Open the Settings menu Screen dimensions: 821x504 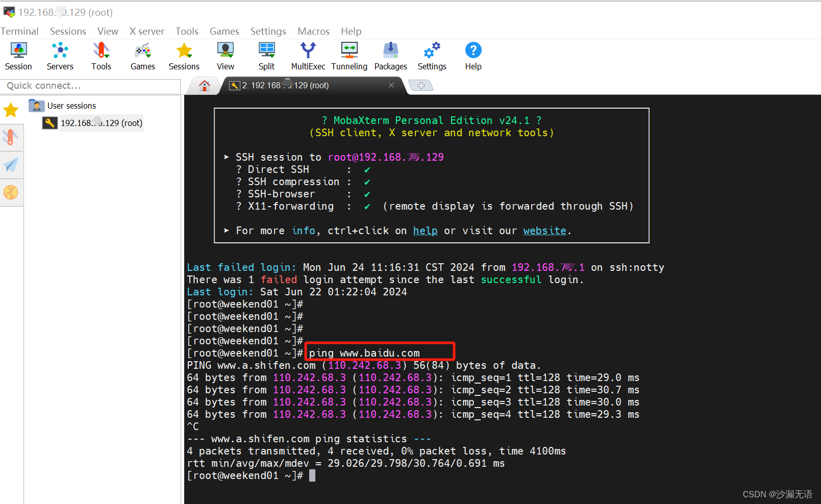tap(268, 31)
